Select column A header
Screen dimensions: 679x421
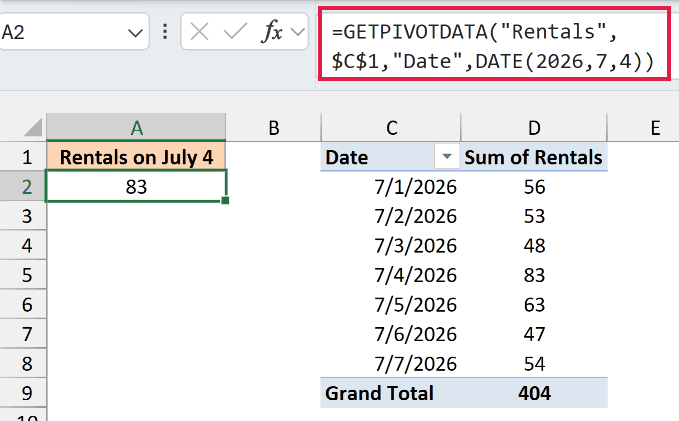(x=136, y=127)
